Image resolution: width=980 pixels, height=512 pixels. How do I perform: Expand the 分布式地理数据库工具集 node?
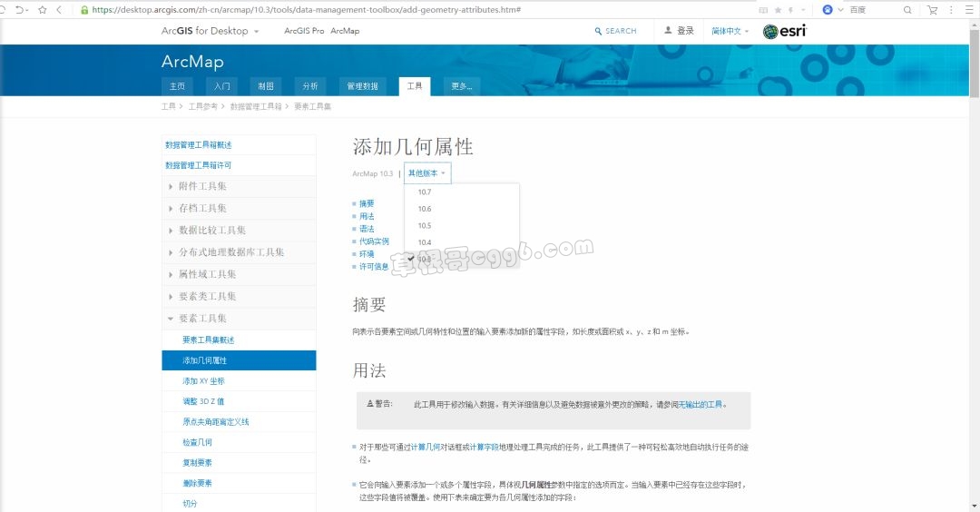pyautogui.click(x=171, y=252)
